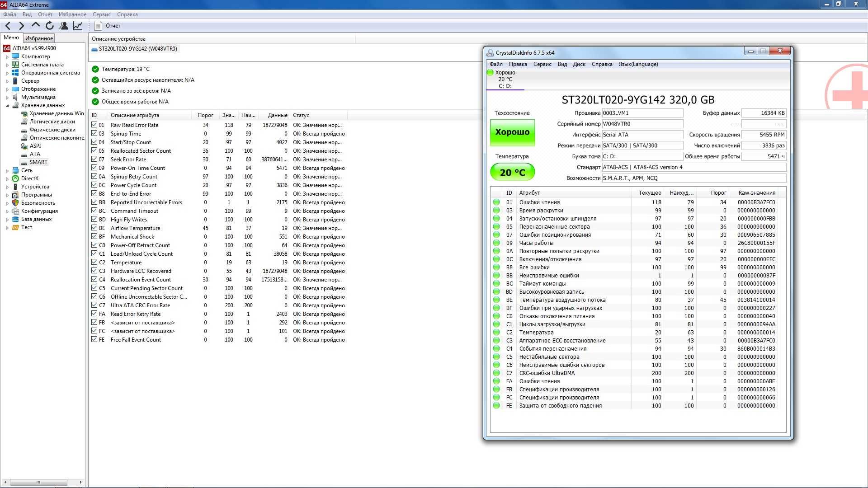Toggle checkbox for 09 Power-On Time Count
The image size is (868, 488).
tap(94, 168)
